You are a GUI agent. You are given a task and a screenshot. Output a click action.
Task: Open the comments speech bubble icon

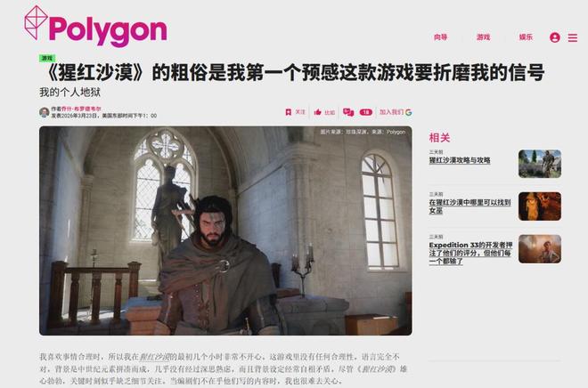tap(348, 112)
